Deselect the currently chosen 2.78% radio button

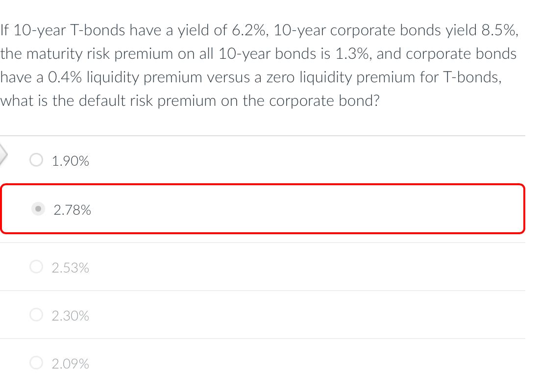click(x=38, y=209)
